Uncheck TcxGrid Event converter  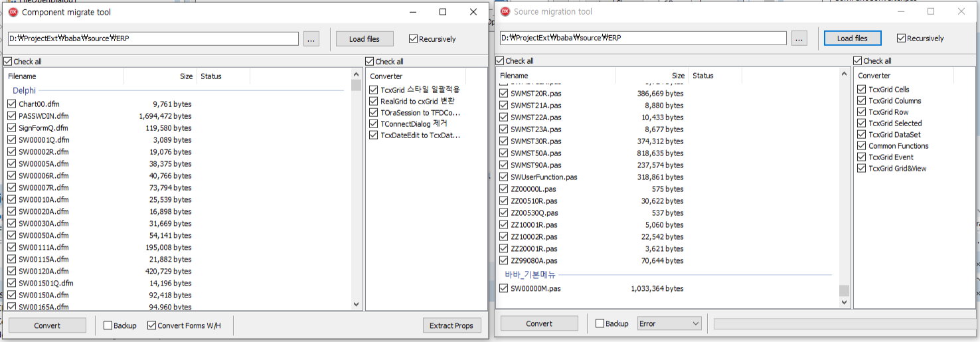(862, 157)
